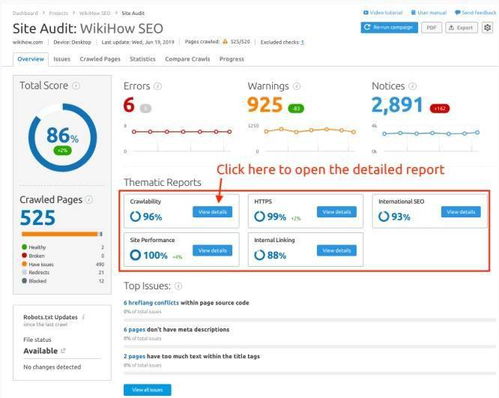The height and width of the screenshot is (398, 499).
Task: Click the PDF button
Action: point(432,27)
